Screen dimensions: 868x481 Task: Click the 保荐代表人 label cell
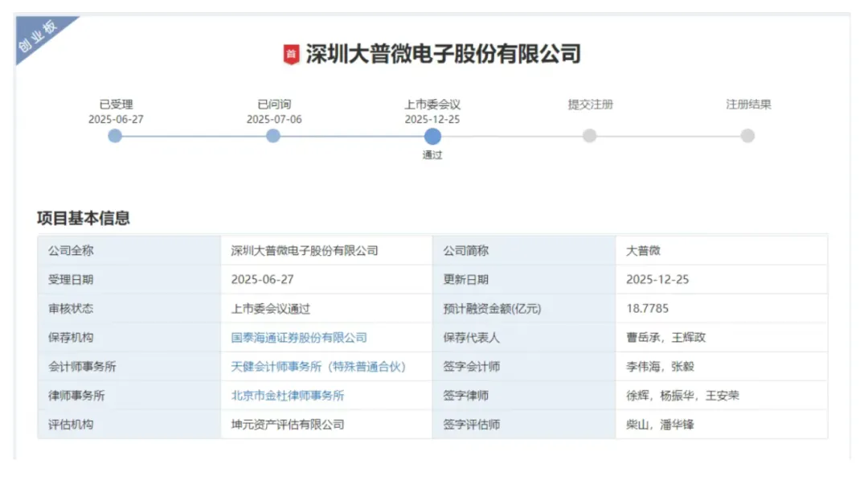[x=524, y=338]
